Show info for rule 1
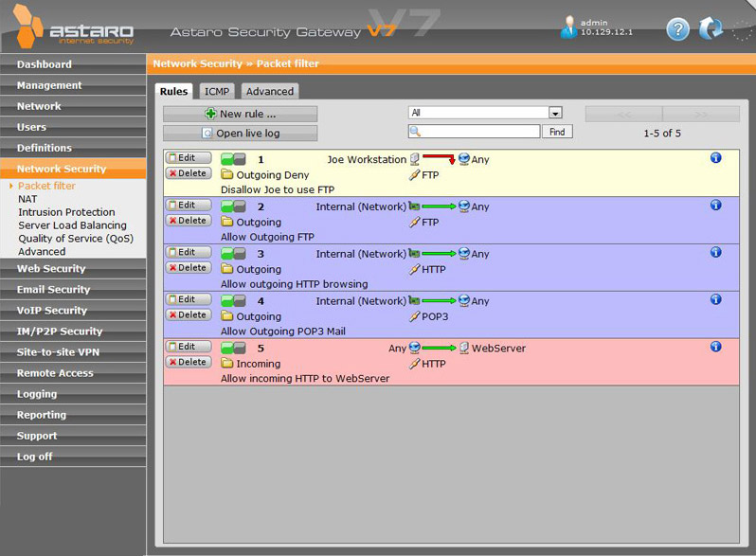The width and height of the screenshot is (756, 556). point(716,157)
